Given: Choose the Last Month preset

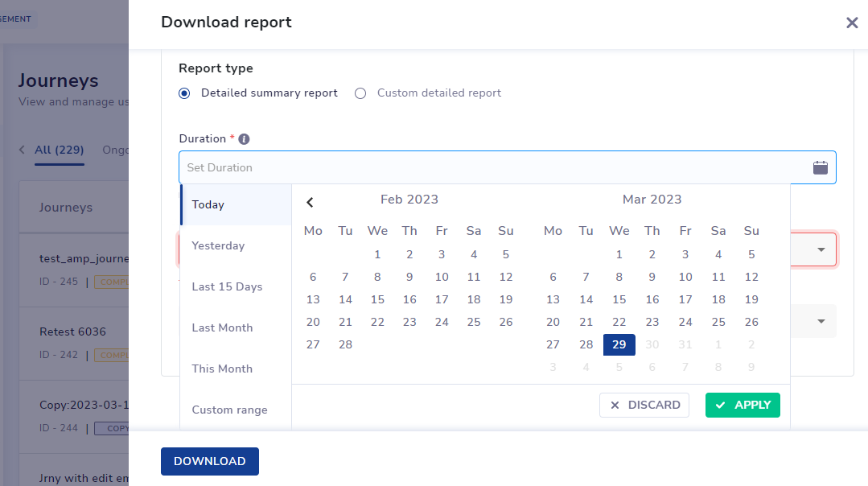Looking at the screenshot, I should tap(236, 327).
